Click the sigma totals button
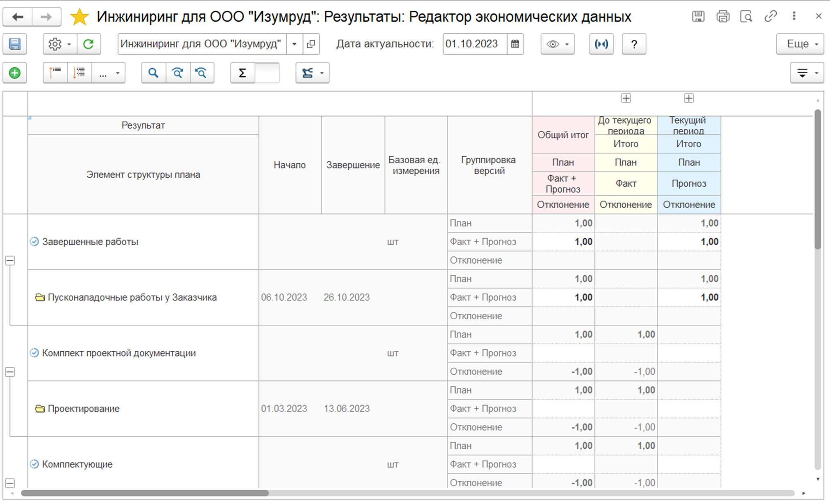This screenshot has height=504, width=830. pyautogui.click(x=243, y=73)
